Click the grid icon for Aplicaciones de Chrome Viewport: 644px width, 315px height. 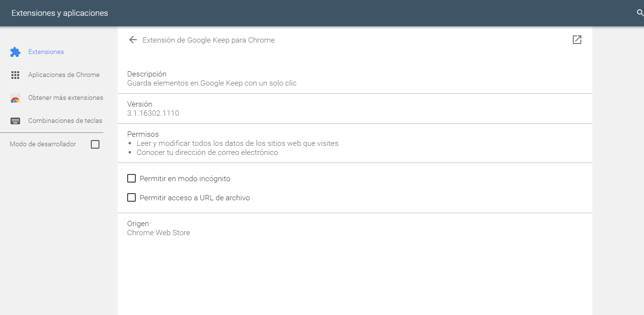pos(15,75)
